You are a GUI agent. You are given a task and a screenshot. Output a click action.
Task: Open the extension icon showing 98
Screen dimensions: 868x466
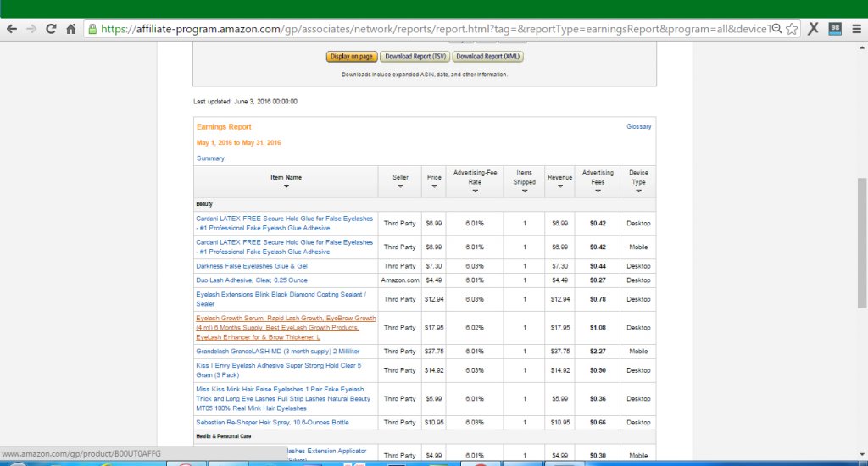835,29
